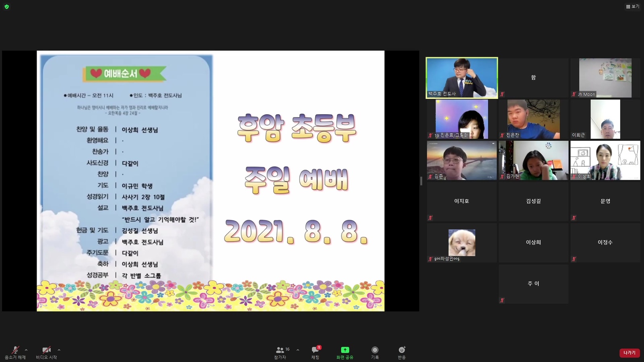Open the 보기 view layout menu

click(633, 6)
